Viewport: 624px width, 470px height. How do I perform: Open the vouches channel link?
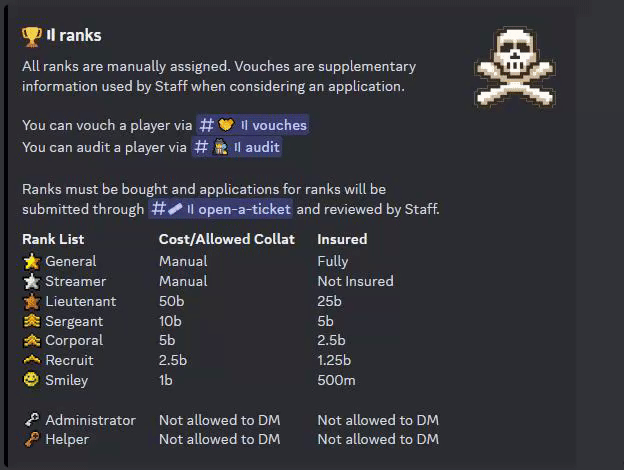(253, 125)
